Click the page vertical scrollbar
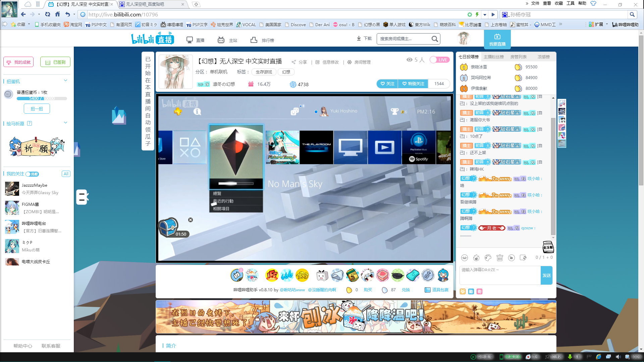The image size is (644, 362). 641,111
